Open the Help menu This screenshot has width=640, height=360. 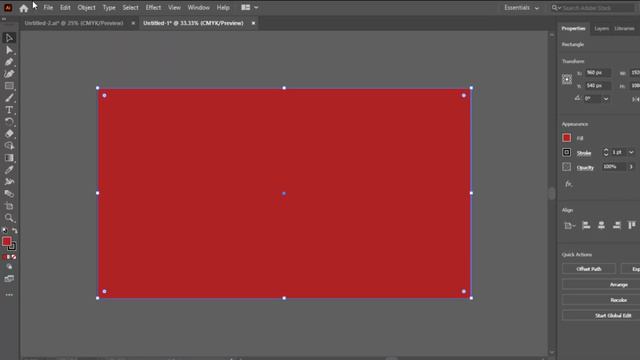pyautogui.click(x=223, y=7)
